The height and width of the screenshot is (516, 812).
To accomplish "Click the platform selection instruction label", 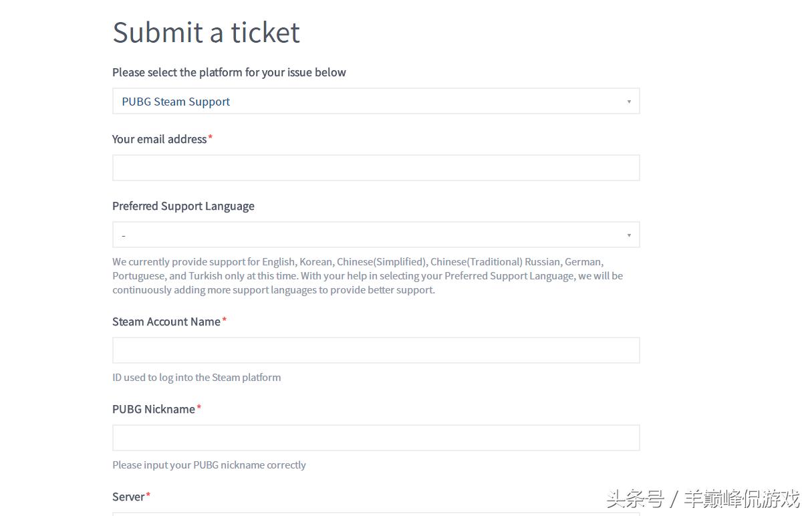I will tap(229, 72).
